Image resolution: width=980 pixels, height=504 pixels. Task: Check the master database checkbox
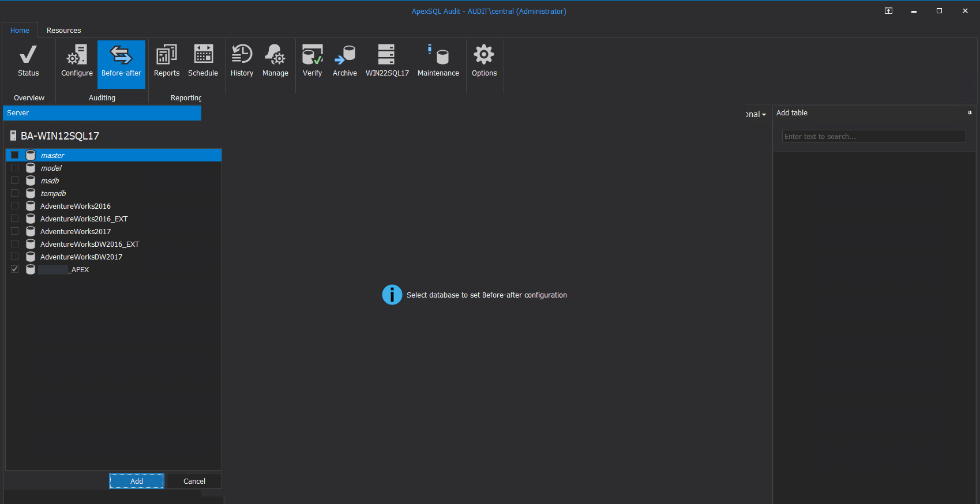coord(15,155)
